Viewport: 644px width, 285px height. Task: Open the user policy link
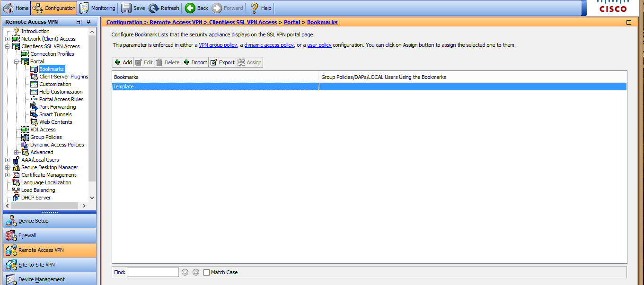[319, 45]
